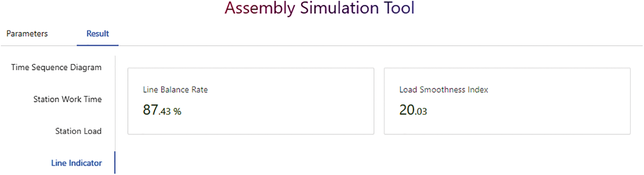Go to the Station Load section
Viewport: 644px width, 175px height.
click(x=78, y=131)
